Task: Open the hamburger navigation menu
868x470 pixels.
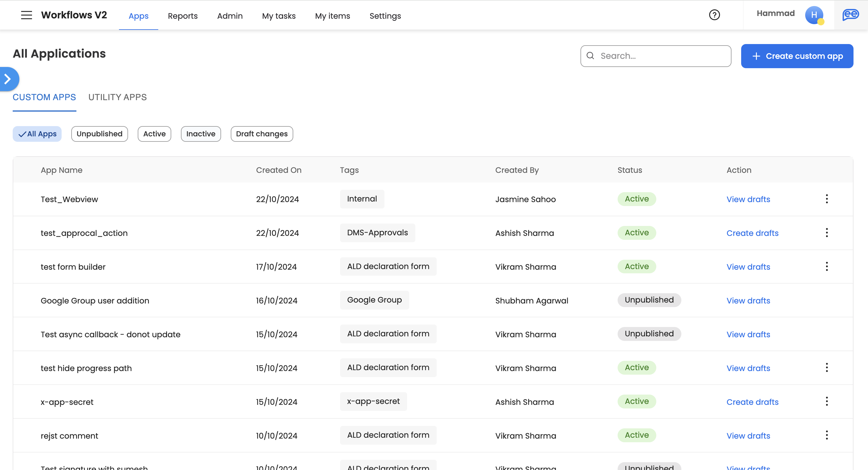Action: (26, 15)
